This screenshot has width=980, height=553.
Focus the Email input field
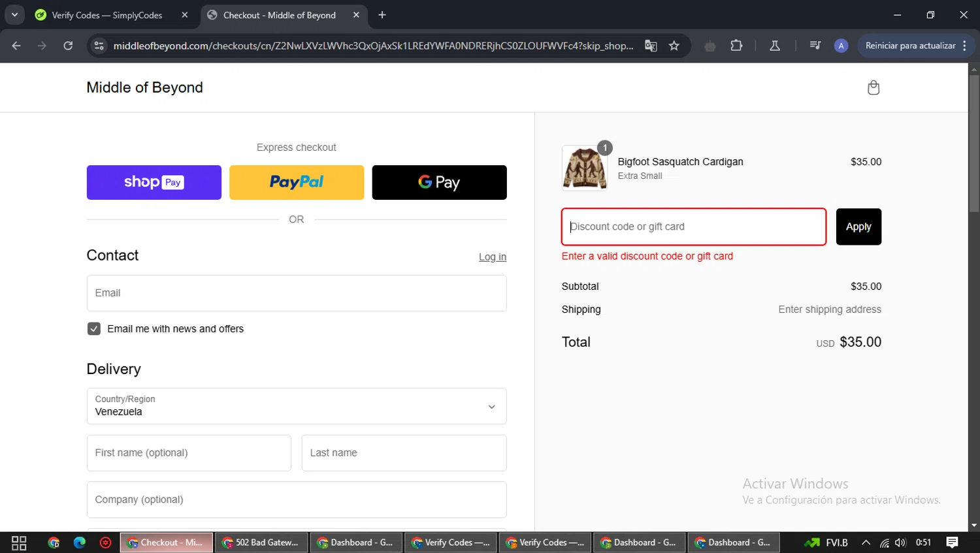tap(297, 292)
